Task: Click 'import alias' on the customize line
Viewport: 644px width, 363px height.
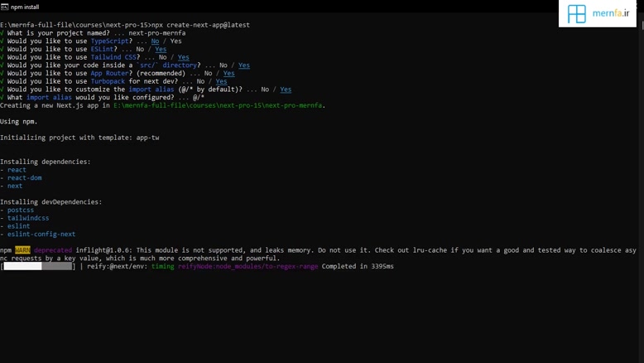Action: (x=151, y=90)
